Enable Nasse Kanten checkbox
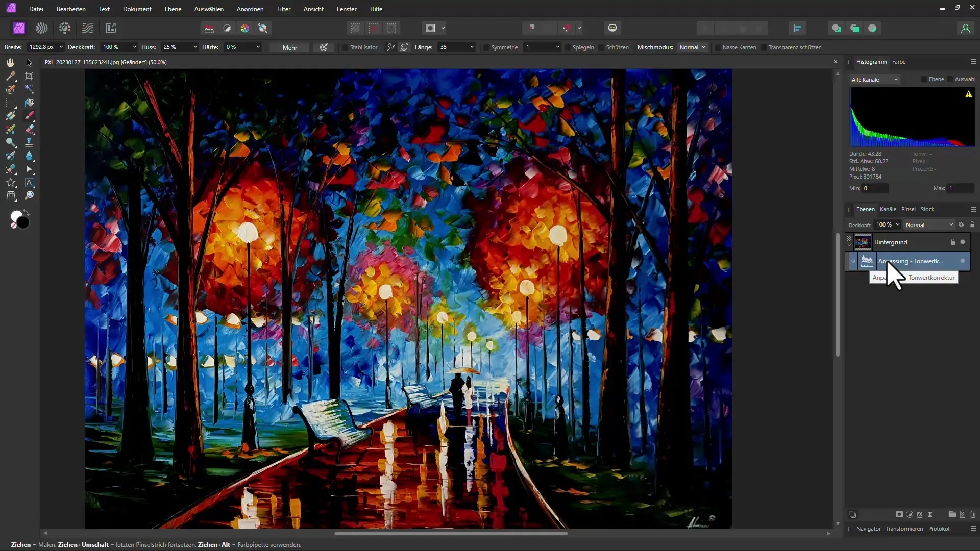980x551 pixels. 718,47
